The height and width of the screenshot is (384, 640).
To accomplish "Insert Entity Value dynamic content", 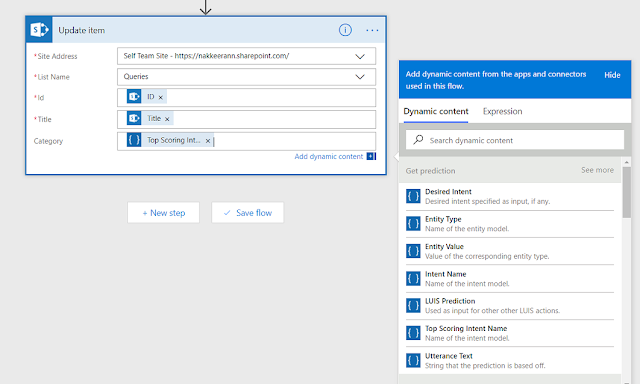I will coord(510,251).
